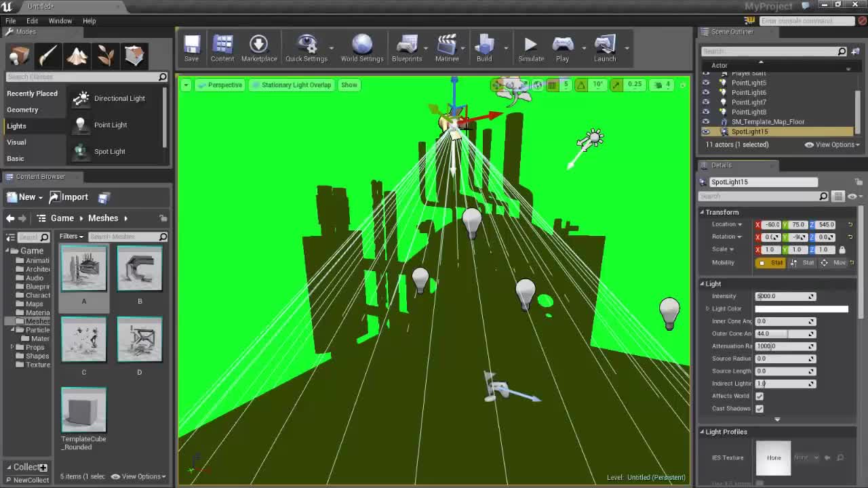868x488 pixels.
Task: Open the Filters dropdown in Content Browser
Action: (71, 237)
